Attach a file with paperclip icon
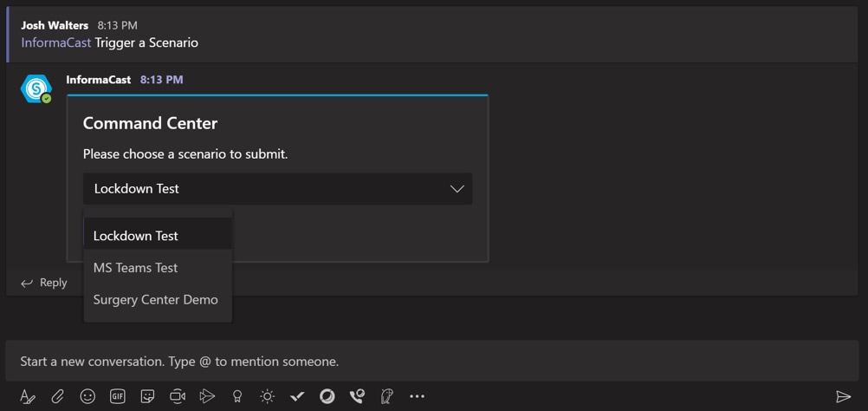The image size is (868, 411). pyautogui.click(x=57, y=396)
